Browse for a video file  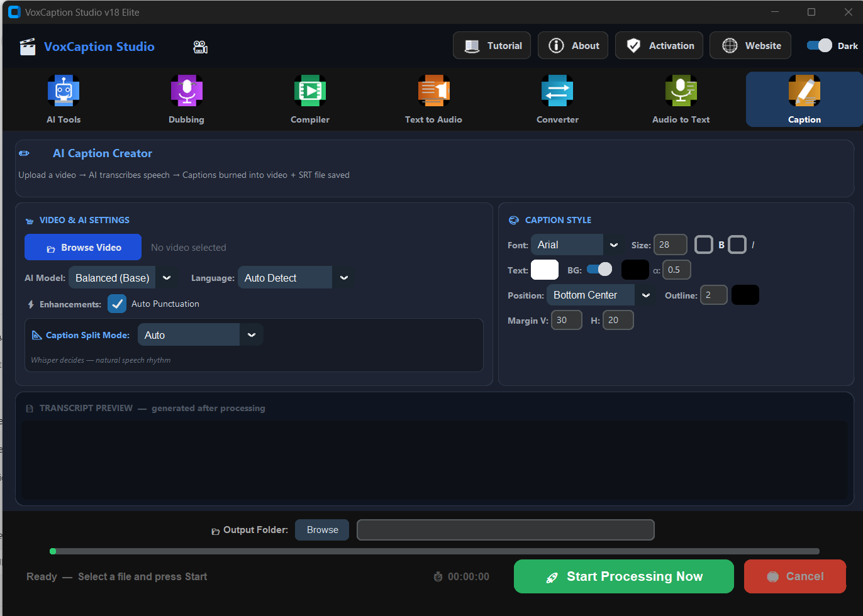[x=82, y=247]
